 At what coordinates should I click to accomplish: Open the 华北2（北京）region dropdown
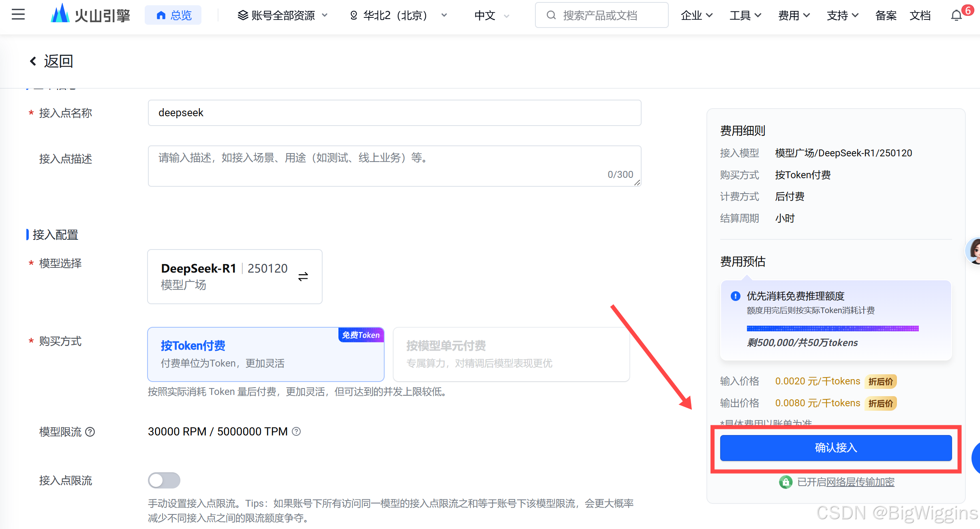(399, 15)
